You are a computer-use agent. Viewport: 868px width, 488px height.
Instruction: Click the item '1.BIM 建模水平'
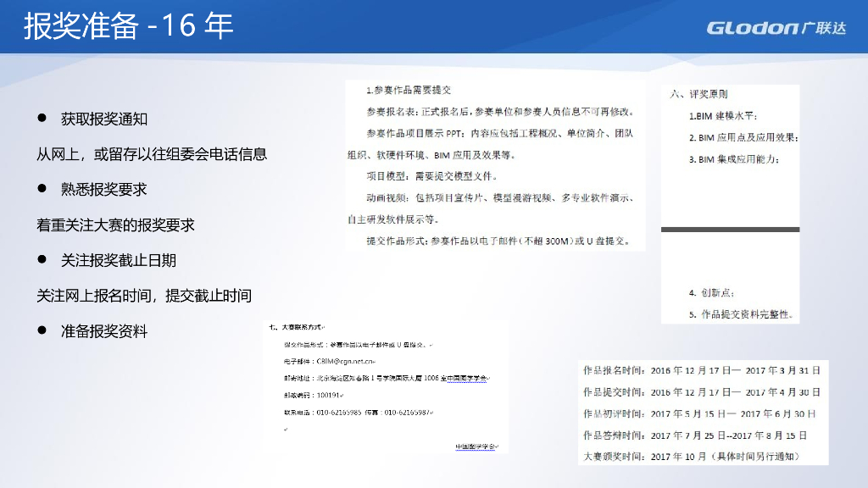click(723, 116)
